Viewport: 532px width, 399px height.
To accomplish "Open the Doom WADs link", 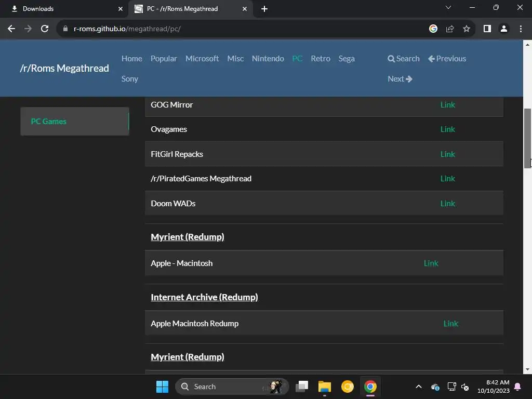I will pos(447,204).
